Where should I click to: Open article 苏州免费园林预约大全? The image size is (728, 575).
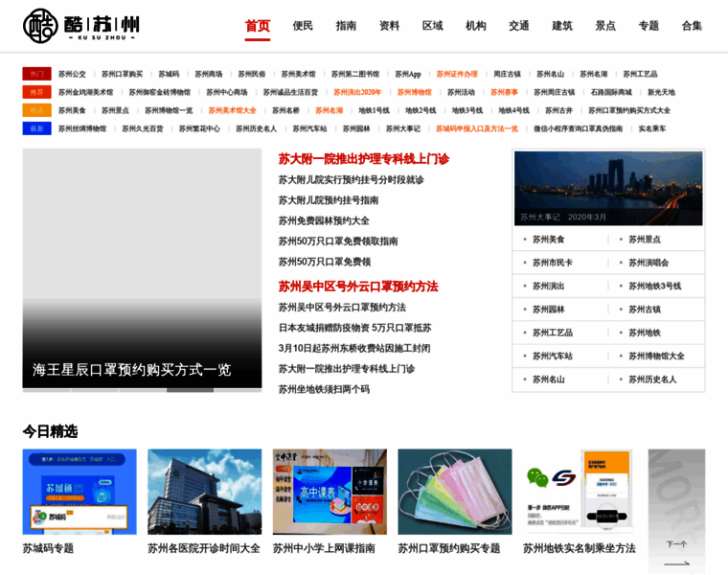tap(324, 220)
